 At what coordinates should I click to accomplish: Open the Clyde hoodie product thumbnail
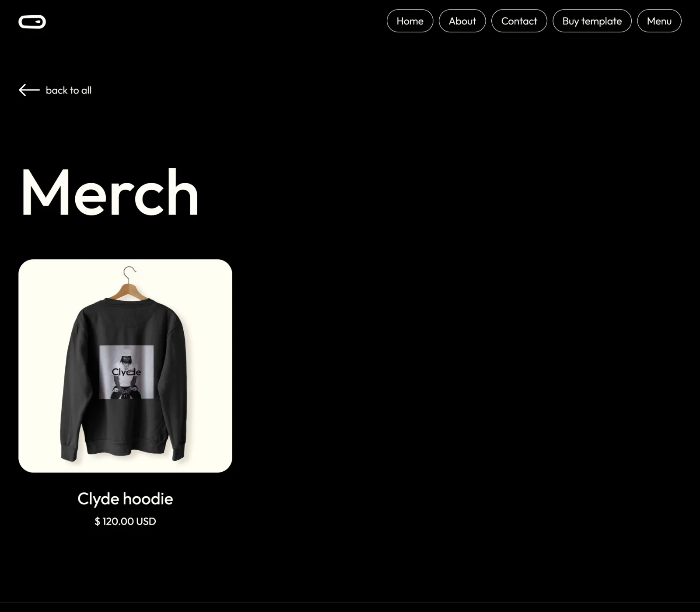[125, 366]
